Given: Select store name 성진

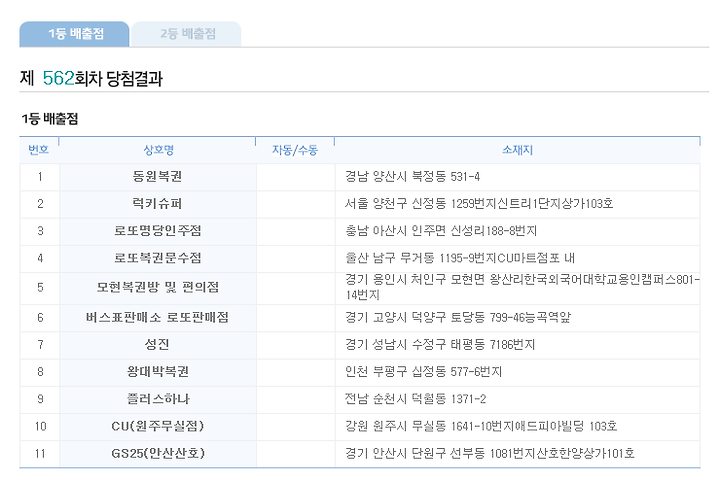Looking at the screenshot, I should pyautogui.click(x=158, y=344).
